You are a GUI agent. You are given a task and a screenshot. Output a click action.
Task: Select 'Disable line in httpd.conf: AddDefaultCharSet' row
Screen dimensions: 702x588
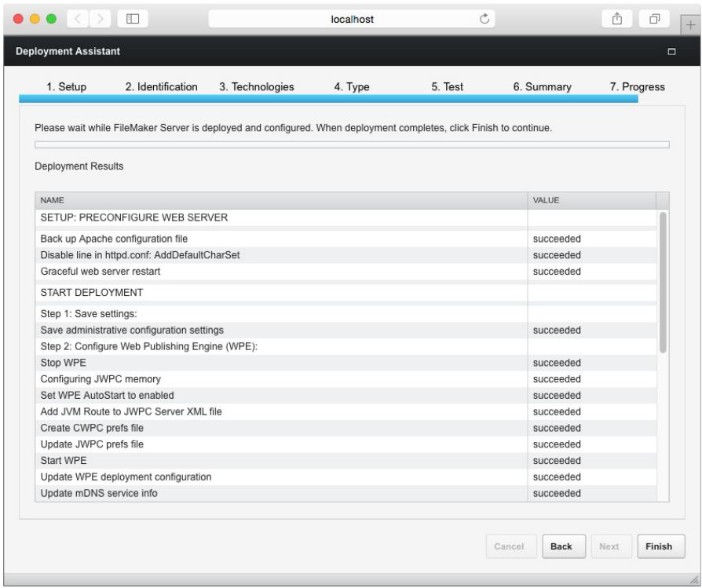tap(346, 255)
